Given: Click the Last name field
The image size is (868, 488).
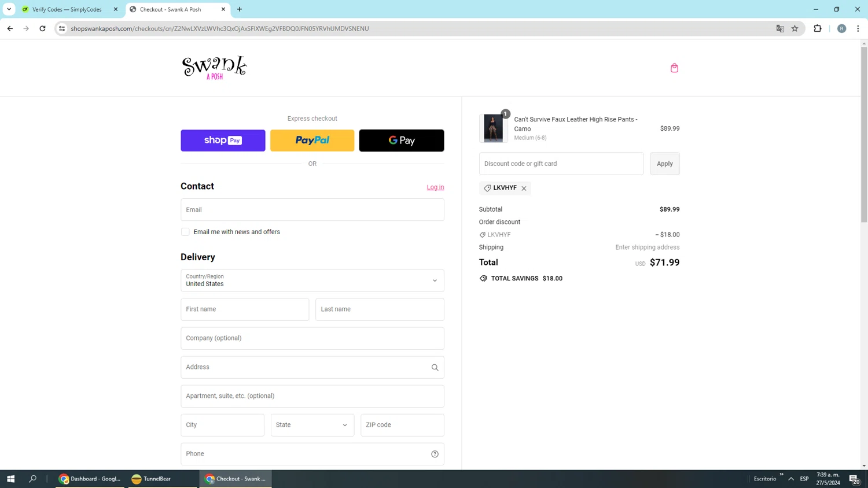Looking at the screenshot, I should click(380, 309).
